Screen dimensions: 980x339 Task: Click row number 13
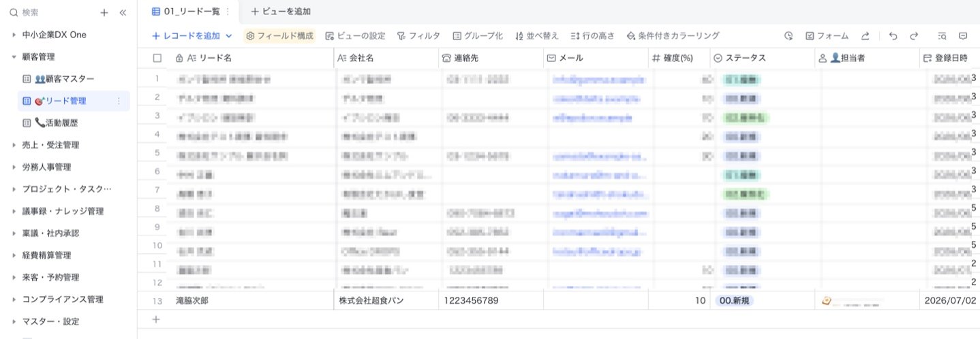pyautogui.click(x=157, y=300)
